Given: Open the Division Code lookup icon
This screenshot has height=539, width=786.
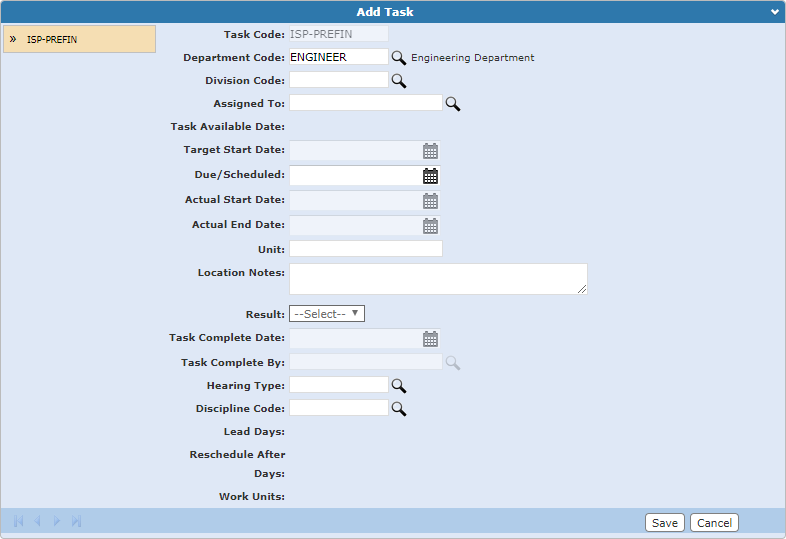Looking at the screenshot, I should 399,81.
